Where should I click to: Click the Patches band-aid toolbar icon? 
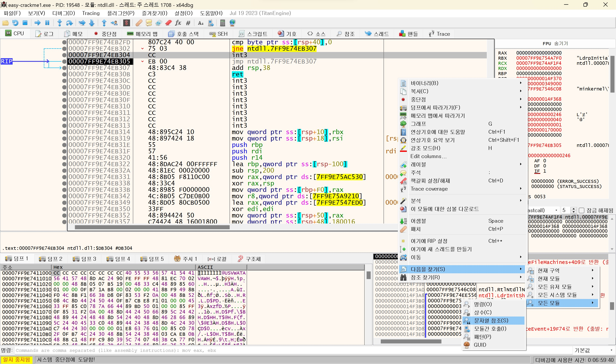pyautogui.click(x=139, y=23)
